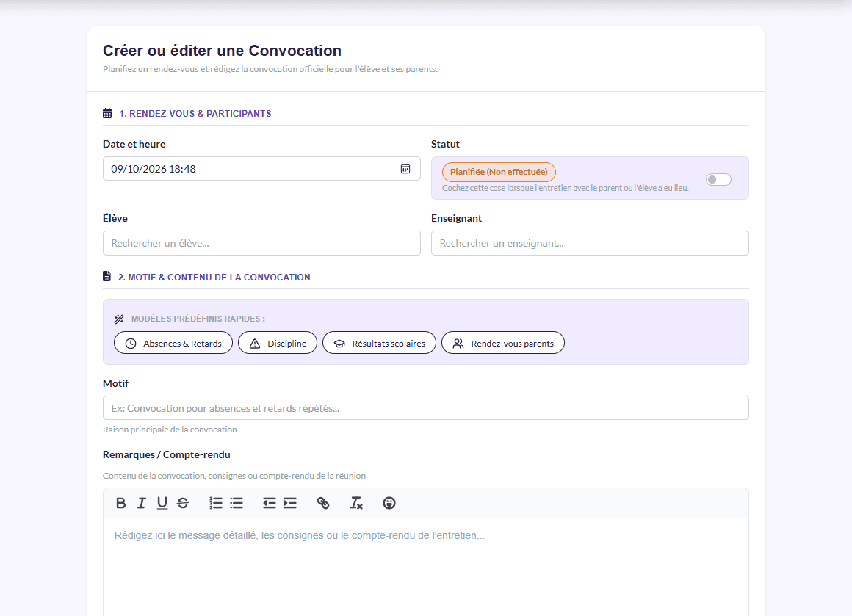Click the Date et heure field
Image resolution: width=852 pixels, height=616 pixels.
pyautogui.click(x=261, y=169)
